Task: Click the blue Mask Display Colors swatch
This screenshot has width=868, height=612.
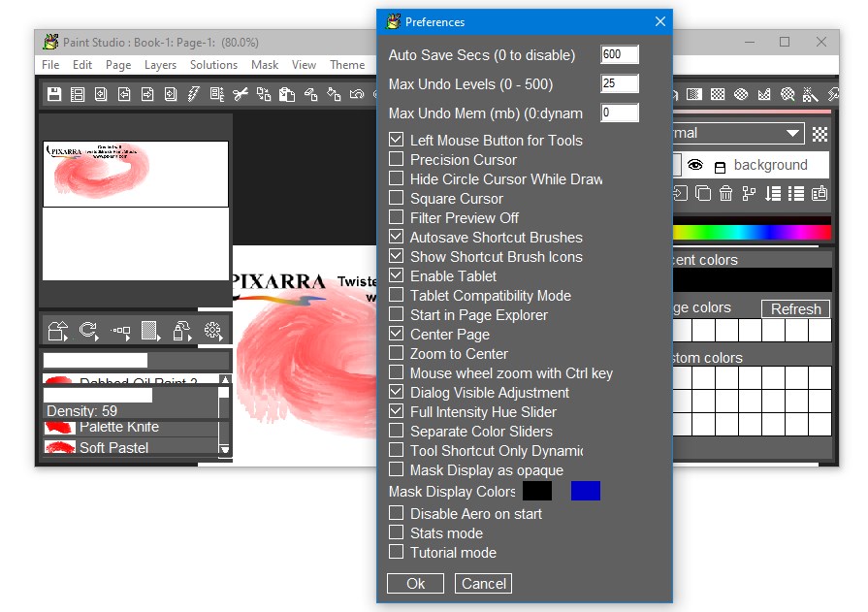Action: click(586, 491)
